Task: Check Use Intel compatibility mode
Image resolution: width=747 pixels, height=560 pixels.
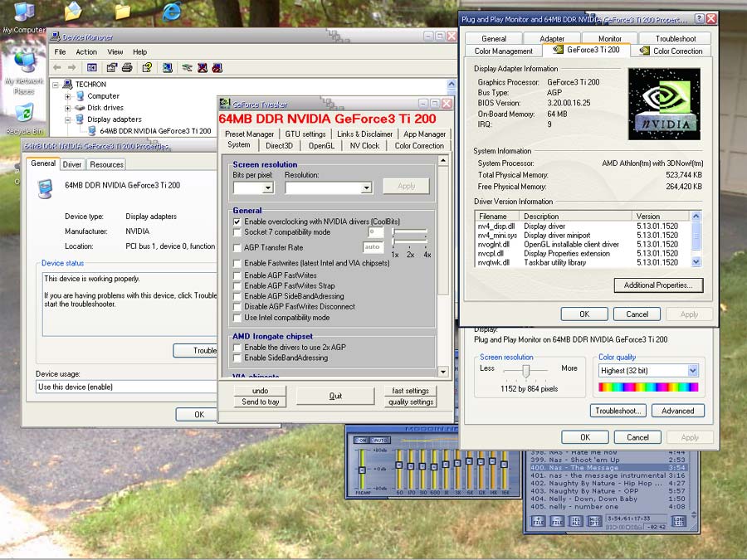Action: coord(237,318)
